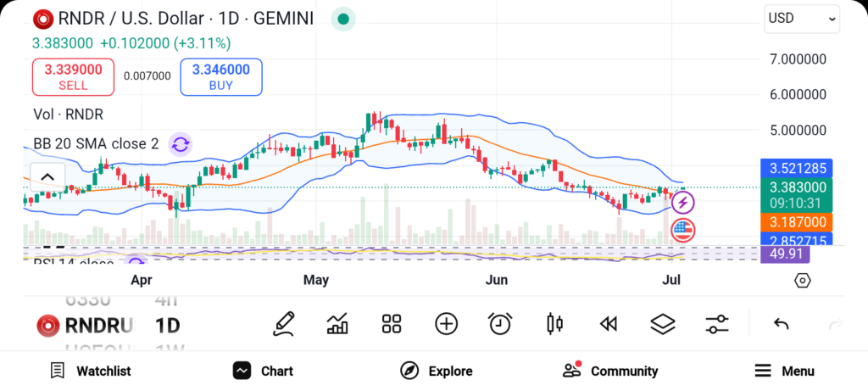Tap the plus circle add icon
Screen dimensions: 868x391
pyautogui.click(x=446, y=324)
